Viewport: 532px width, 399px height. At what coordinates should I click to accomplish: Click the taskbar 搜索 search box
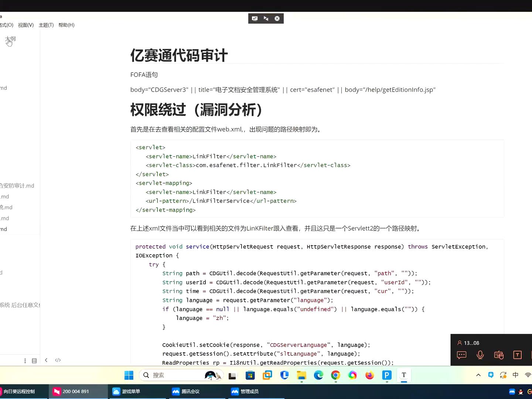click(181, 375)
